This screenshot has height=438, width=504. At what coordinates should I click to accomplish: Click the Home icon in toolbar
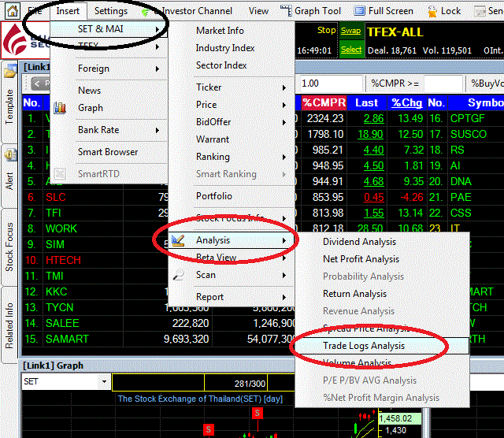coord(13,11)
